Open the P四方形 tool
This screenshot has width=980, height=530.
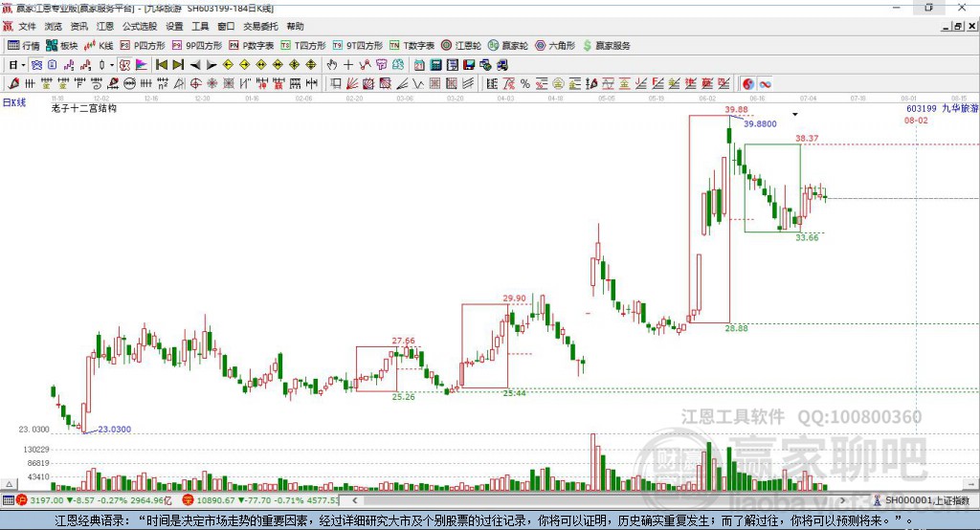coord(143,46)
